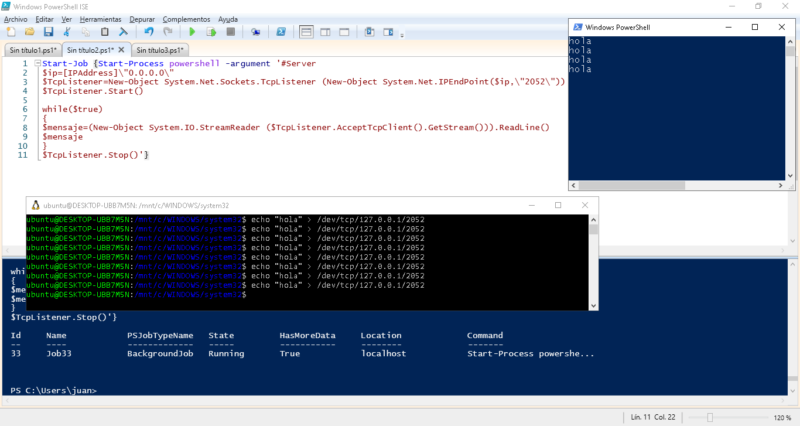Open the Archivo menu

(16, 18)
